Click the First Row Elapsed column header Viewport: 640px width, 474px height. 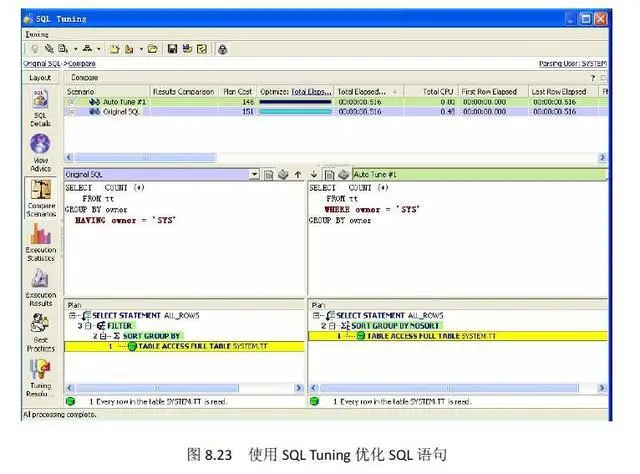[493, 92]
